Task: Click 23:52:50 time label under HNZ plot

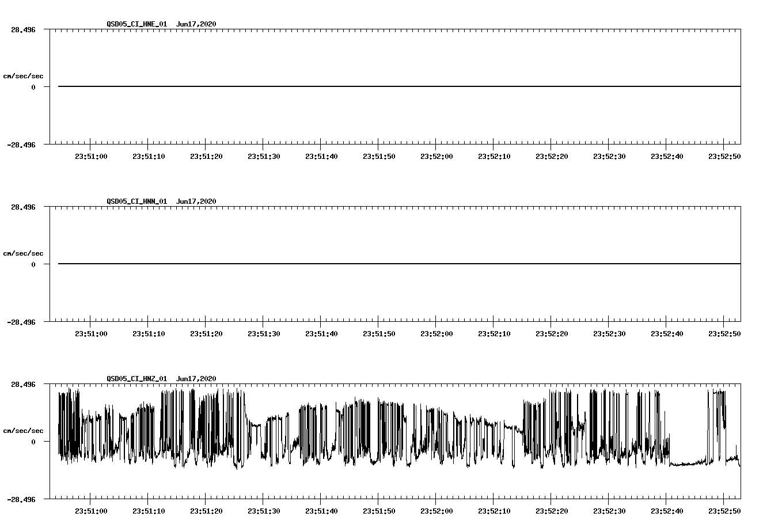Action: point(724,511)
